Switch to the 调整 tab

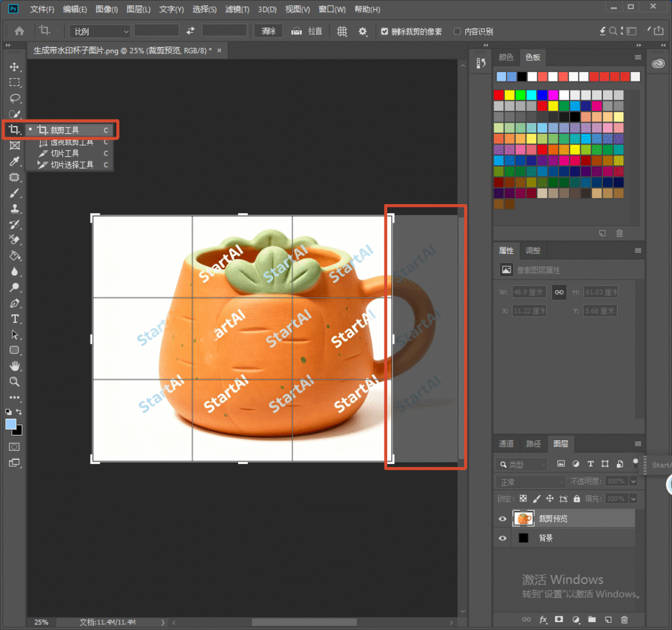coord(533,250)
